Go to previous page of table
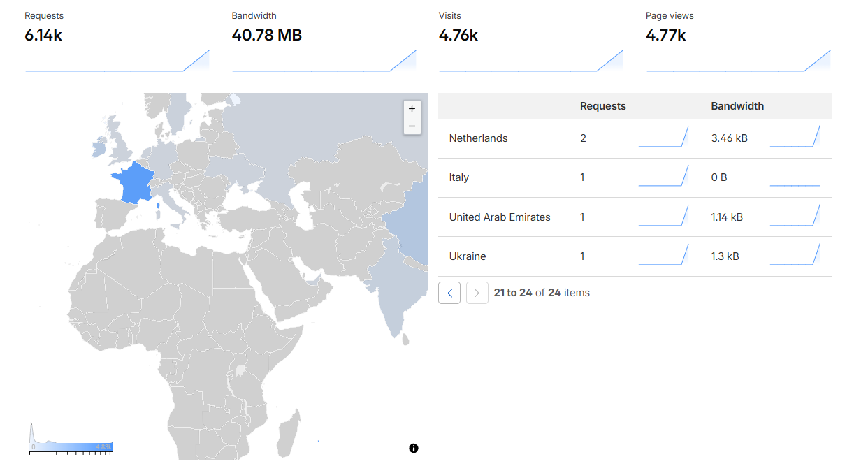 click(x=449, y=293)
